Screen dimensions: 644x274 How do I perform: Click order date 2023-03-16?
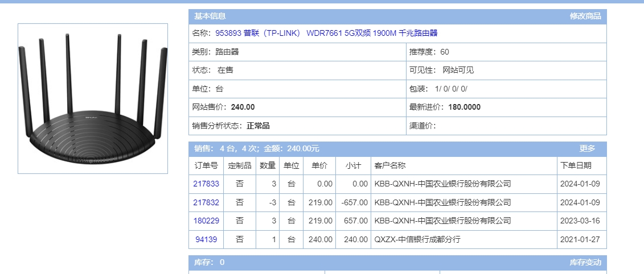point(580,221)
